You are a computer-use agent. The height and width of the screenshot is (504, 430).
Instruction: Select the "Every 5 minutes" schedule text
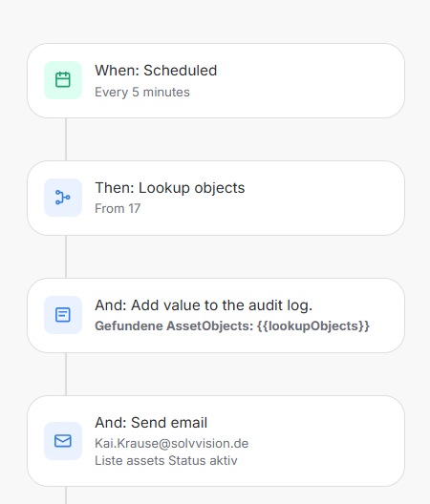point(142,93)
